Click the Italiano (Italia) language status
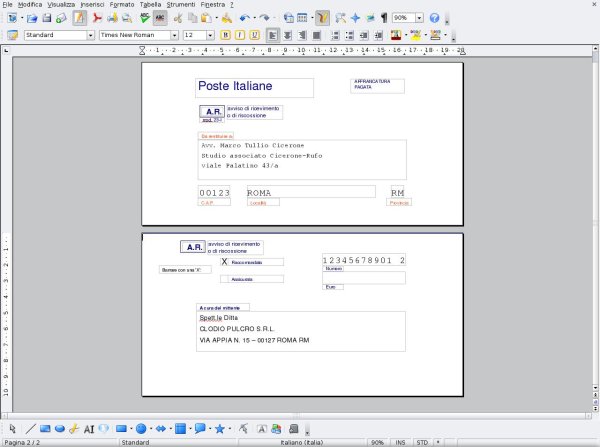 coord(302,442)
